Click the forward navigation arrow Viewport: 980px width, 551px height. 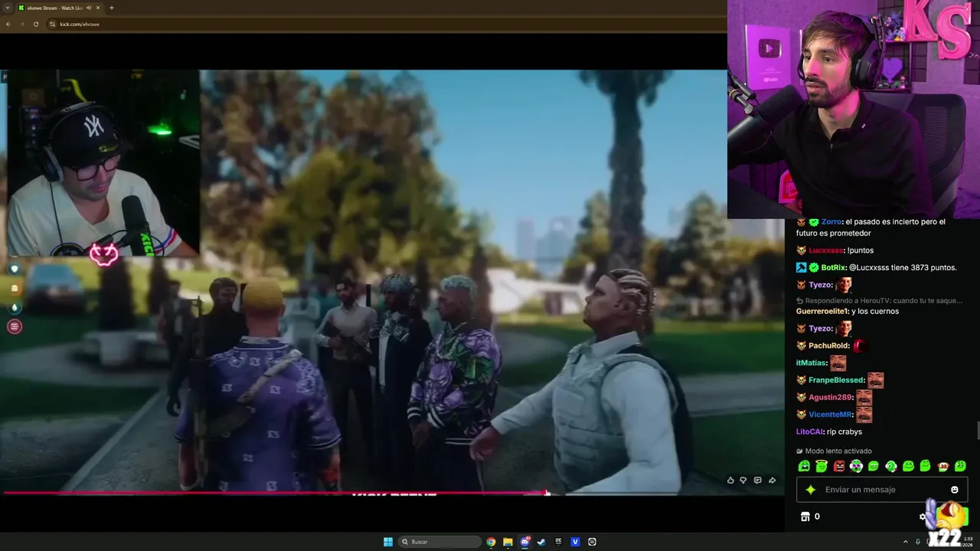[21, 24]
